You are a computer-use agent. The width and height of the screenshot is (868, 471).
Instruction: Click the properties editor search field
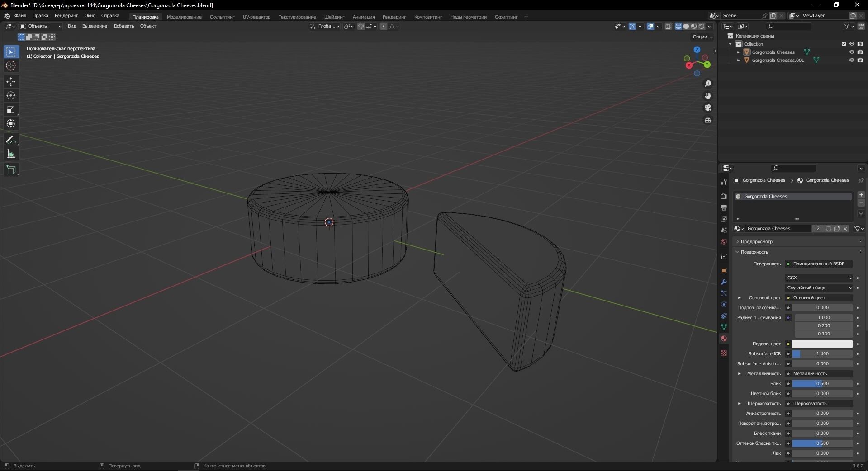pyautogui.click(x=794, y=168)
